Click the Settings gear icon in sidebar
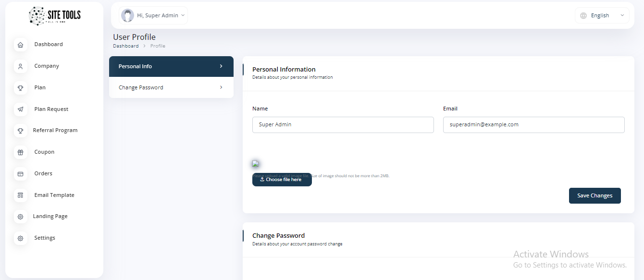This screenshot has width=644, height=280. [20, 238]
